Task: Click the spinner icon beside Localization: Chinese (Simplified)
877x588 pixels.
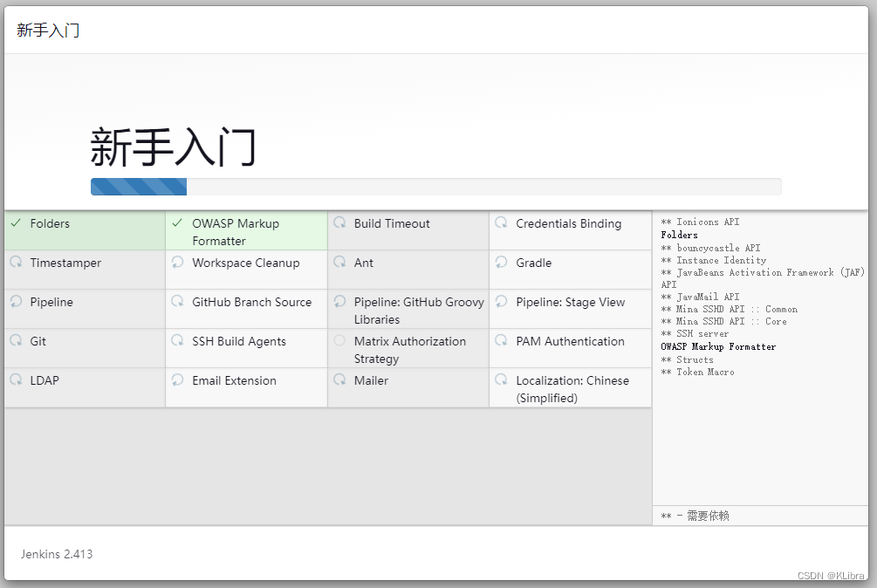Action: tap(501, 379)
